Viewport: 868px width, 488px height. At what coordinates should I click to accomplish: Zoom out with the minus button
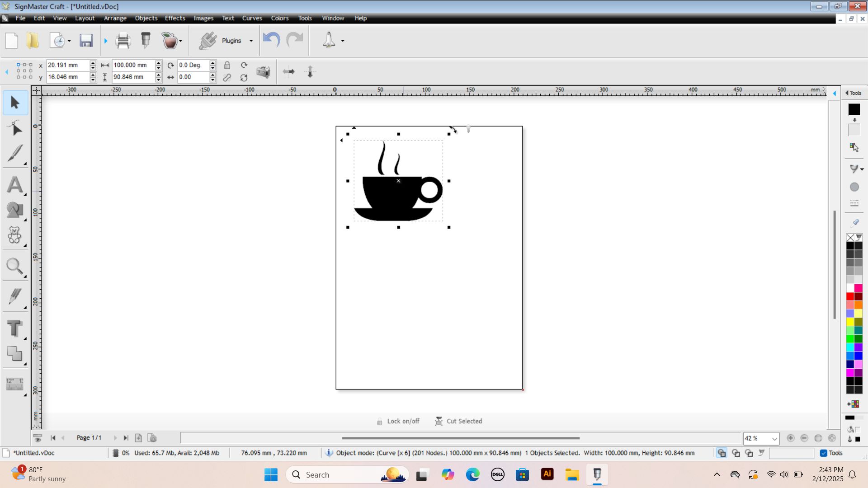tap(804, 438)
